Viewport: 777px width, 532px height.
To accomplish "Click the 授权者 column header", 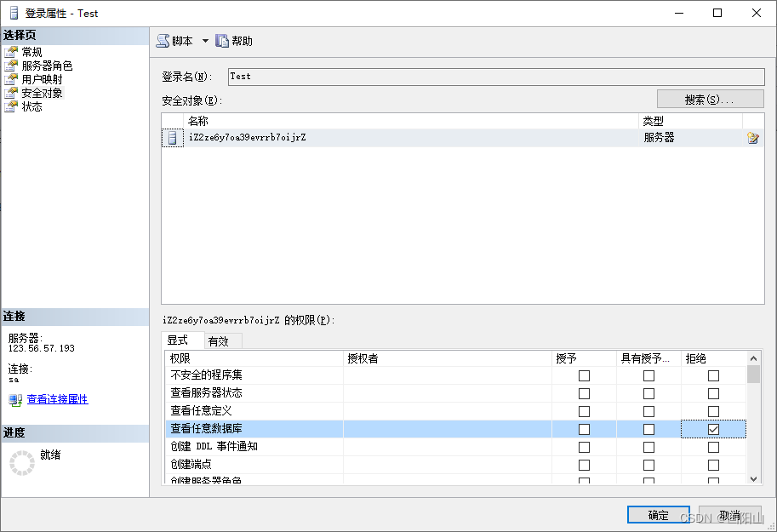I will [x=448, y=358].
